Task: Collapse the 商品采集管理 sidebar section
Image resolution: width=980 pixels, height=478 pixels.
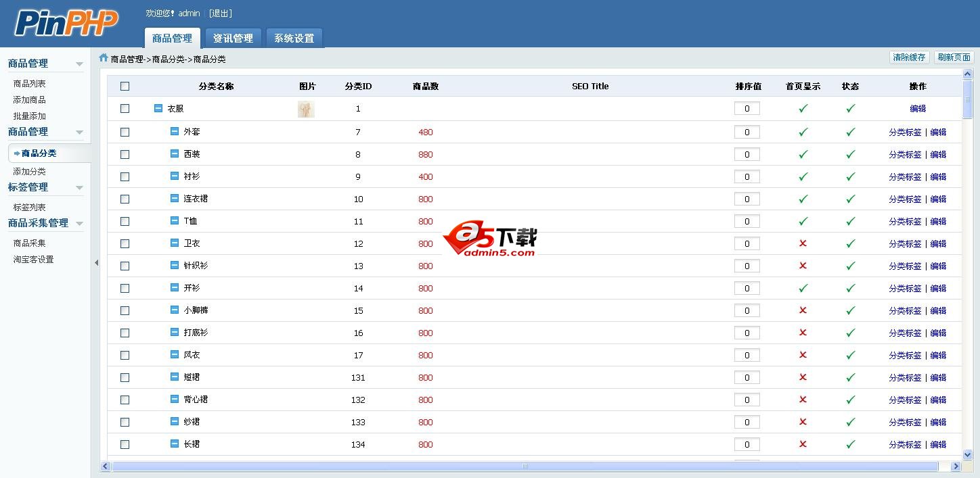Action: coord(80,223)
